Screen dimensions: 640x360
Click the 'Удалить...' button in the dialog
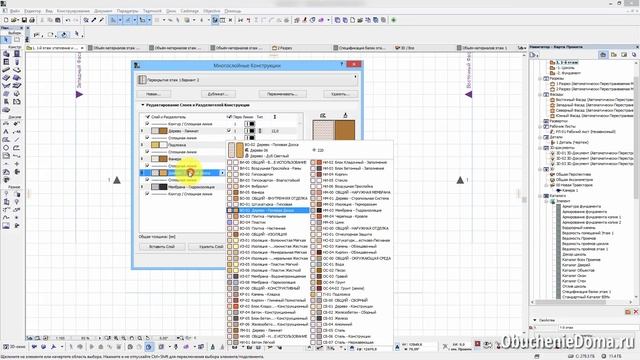pyautogui.click(x=340, y=94)
